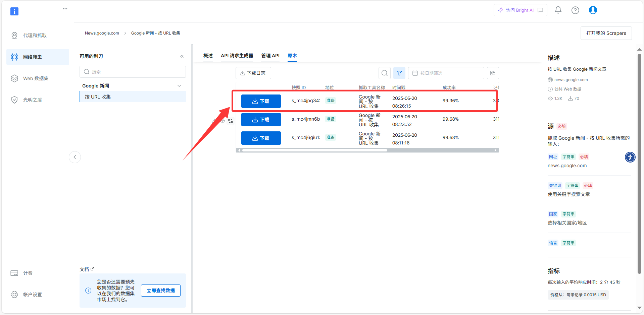This screenshot has width=644, height=315.
Task: Click the 99.36% success rate
Action: coord(451,101)
